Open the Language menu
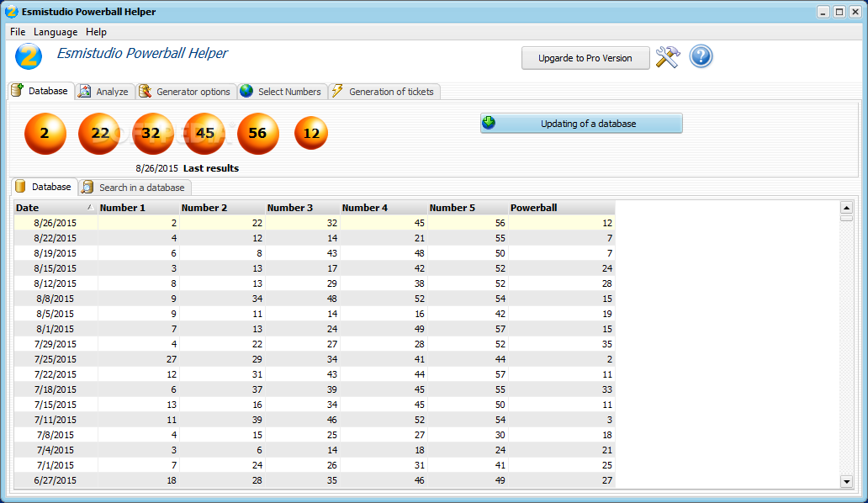Viewport: 868px width, 503px height. 56,31
